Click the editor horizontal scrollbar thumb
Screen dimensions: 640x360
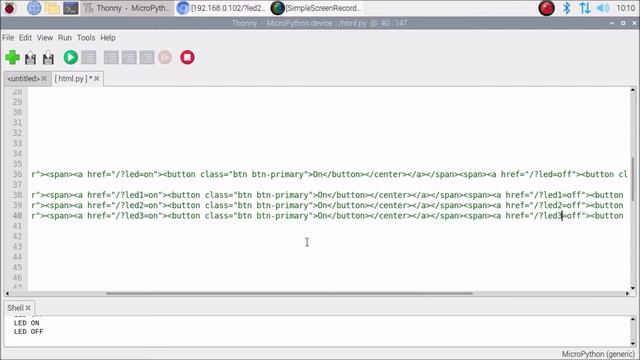pyautogui.click(x=289, y=293)
